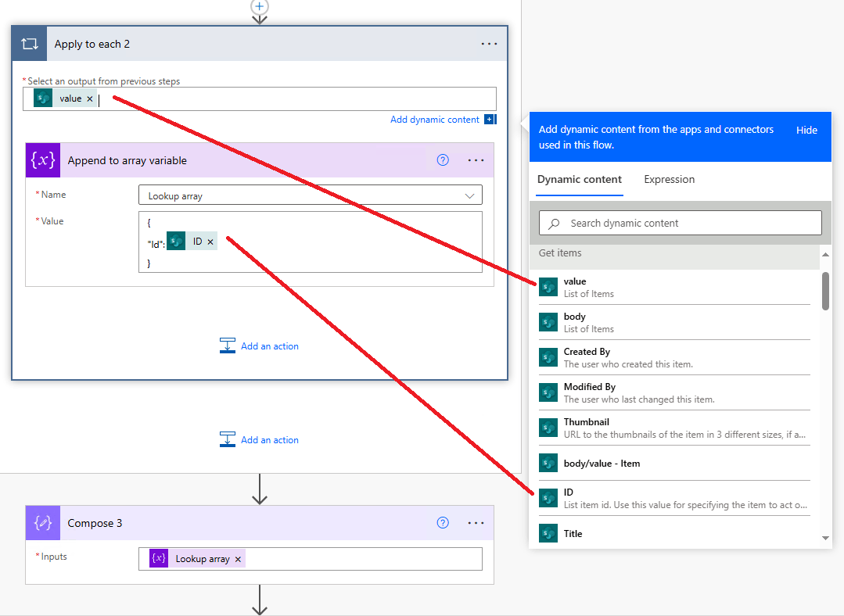The height and width of the screenshot is (616, 844).
Task: Click the Compose 3 action icon
Action: [x=41, y=522]
